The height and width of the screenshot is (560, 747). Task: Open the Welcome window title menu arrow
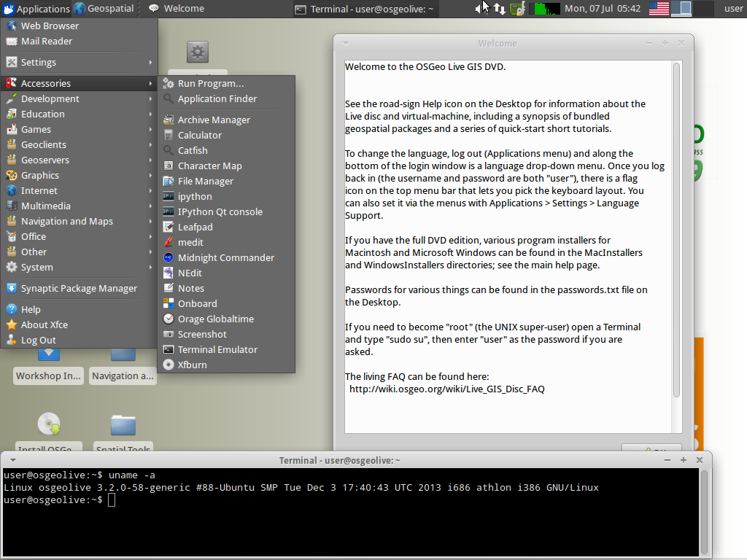pos(346,43)
